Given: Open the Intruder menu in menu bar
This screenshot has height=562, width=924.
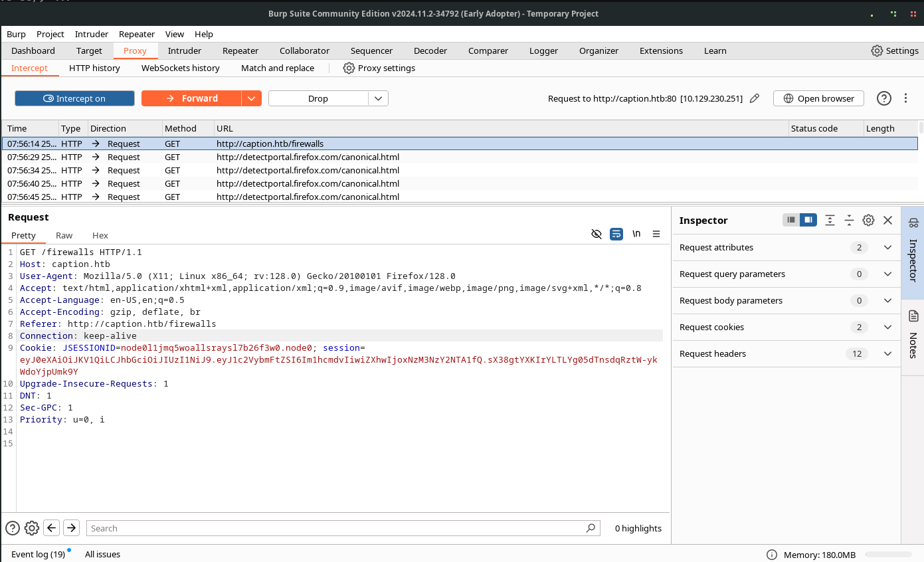Looking at the screenshot, I should [x=92, y=34].
